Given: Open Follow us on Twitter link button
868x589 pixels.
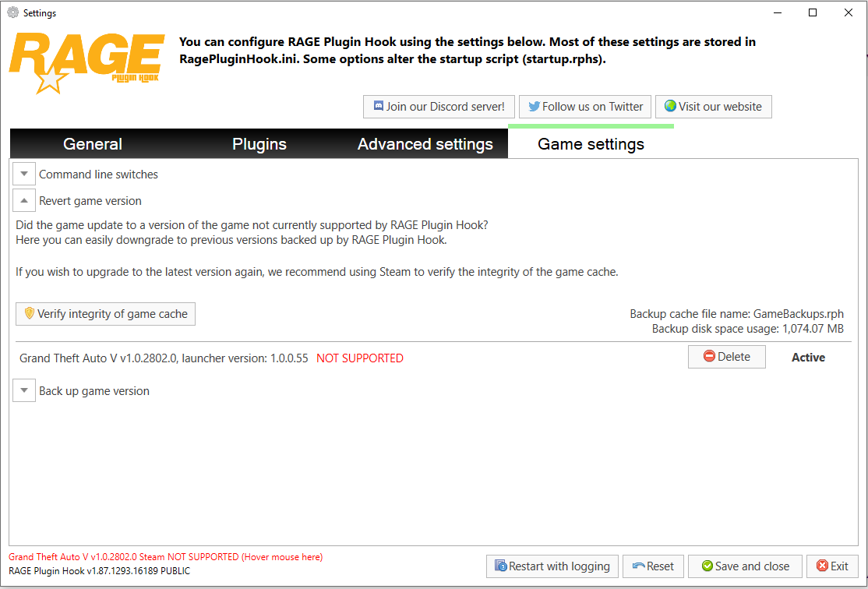Looking at the screenshot, I should pos(585,107).
